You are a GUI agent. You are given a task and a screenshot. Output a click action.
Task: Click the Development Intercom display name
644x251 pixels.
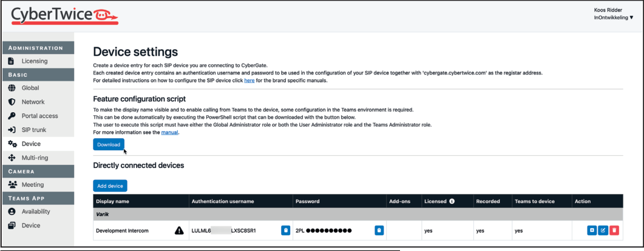(123, 231)
